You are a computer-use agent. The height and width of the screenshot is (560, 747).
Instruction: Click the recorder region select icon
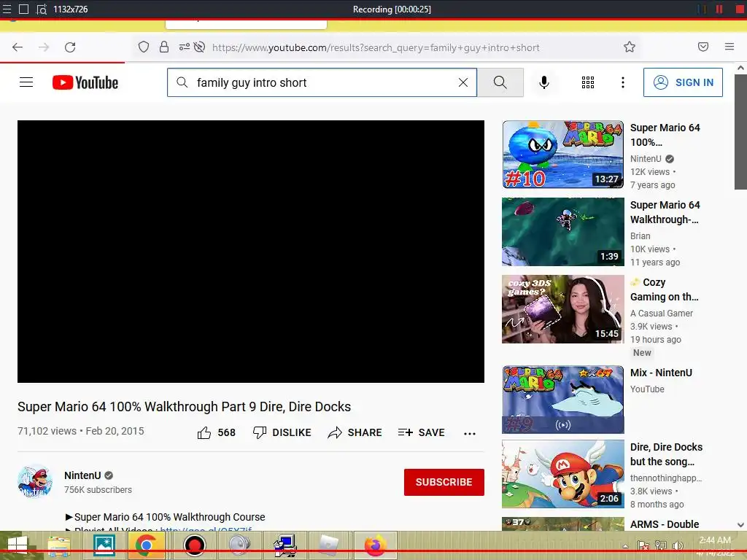(42, 9)
